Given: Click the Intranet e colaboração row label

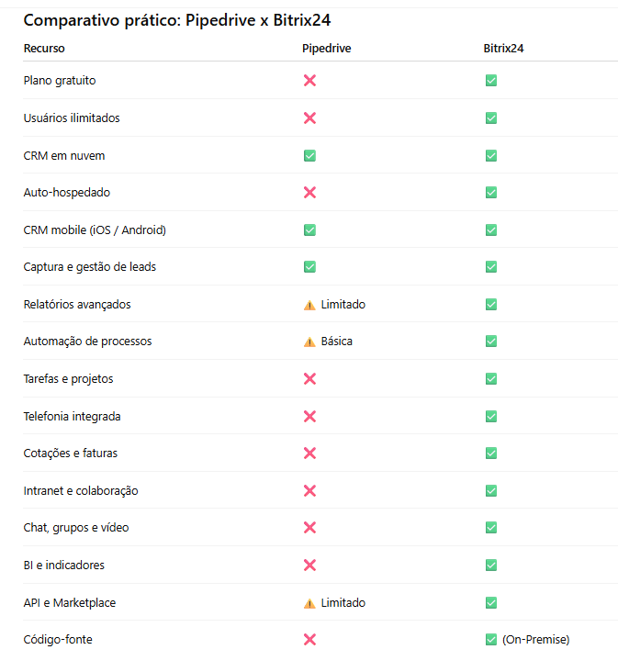Looking at the screenshot, I should tap(81, 491).
